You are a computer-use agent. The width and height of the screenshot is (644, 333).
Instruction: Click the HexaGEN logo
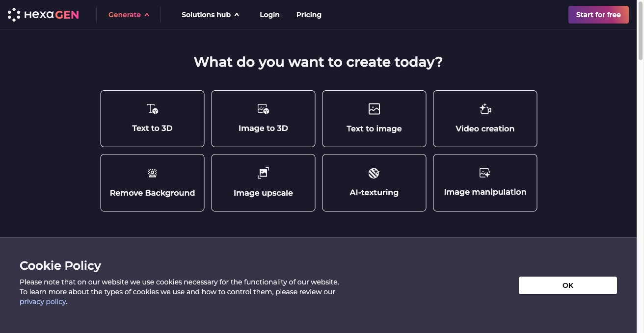click(43, 15)
